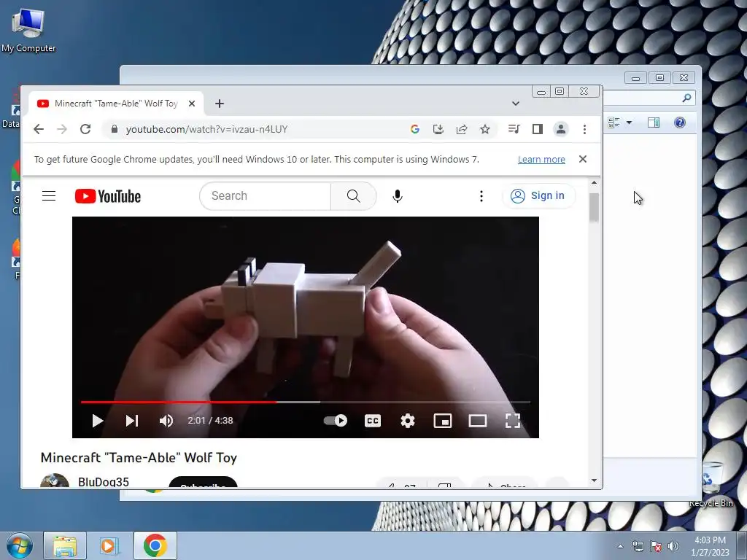Open Chrome profile avatar menu
This screenshot has width=747, height=560.
(x=561, y=129)
